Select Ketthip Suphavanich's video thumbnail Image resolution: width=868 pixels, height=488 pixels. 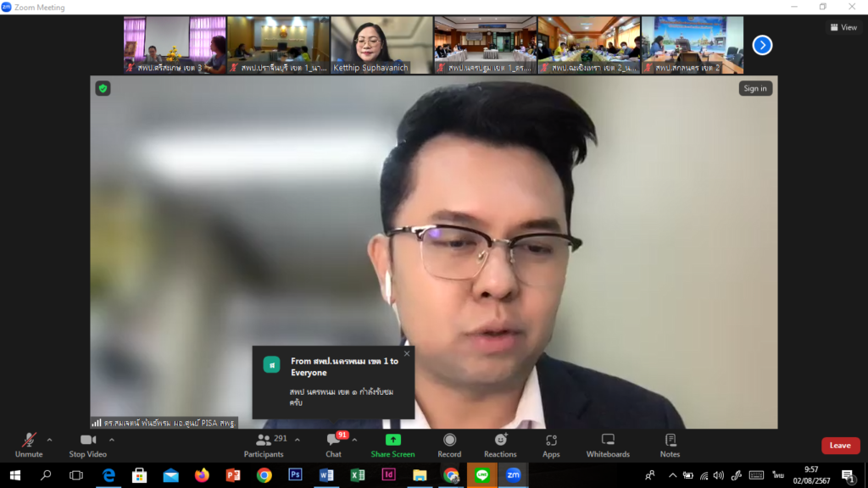pos(381,45)
